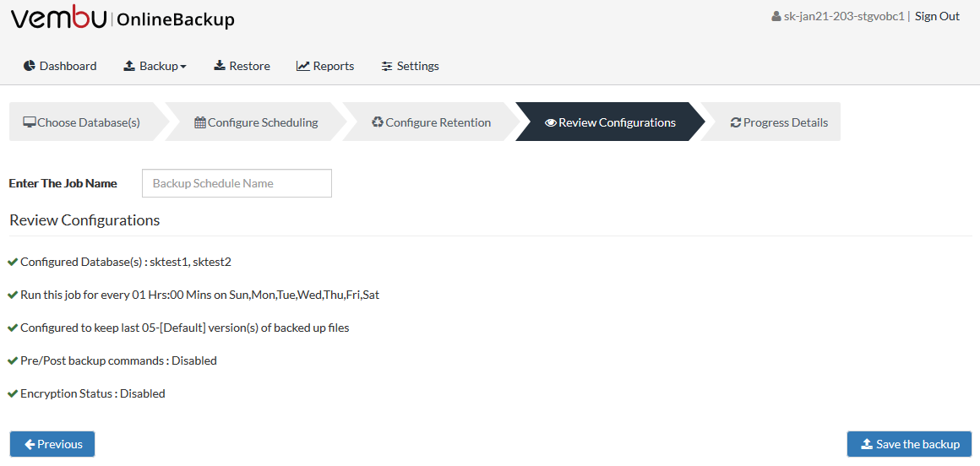980x466 pixels.
Task: Click the Vembu OnlineBackup logo
Action: click(122, 18)
